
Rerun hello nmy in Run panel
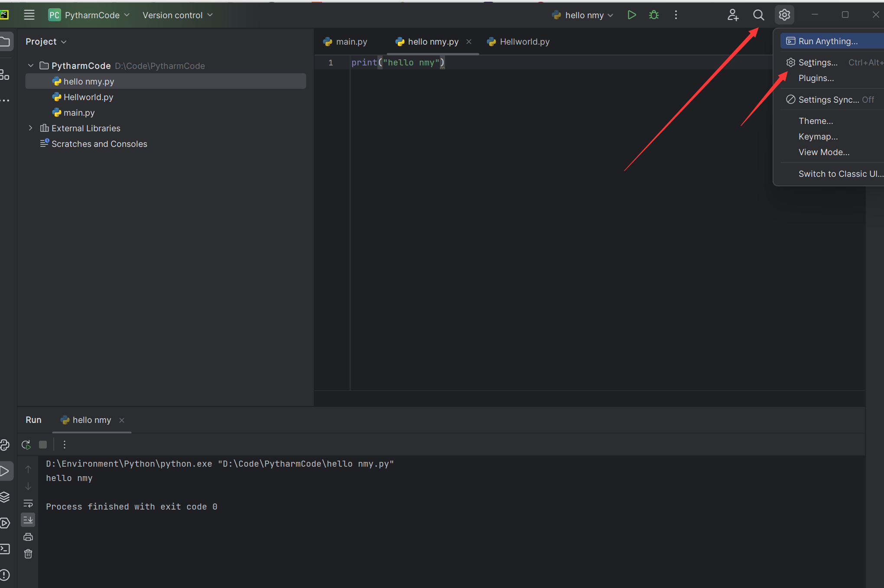[x=26, y=445]
